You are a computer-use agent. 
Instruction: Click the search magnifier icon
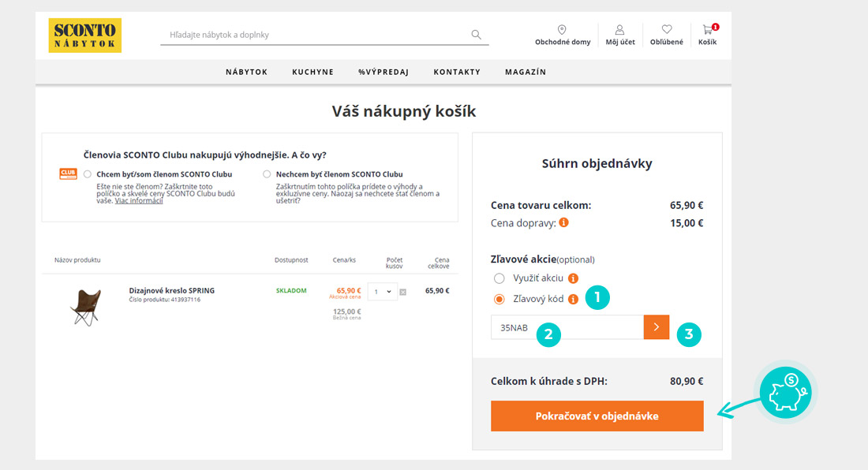[476, 34]
